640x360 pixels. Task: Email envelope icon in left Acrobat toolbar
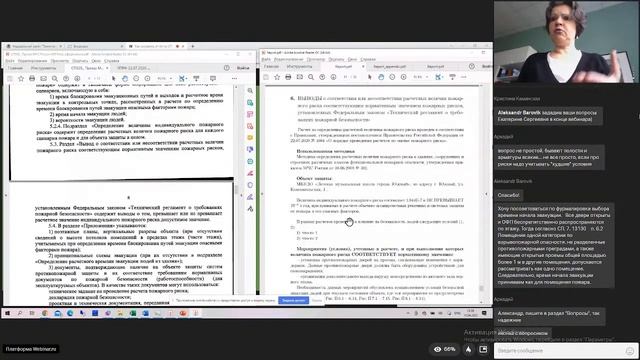click(x=43, y=78)
